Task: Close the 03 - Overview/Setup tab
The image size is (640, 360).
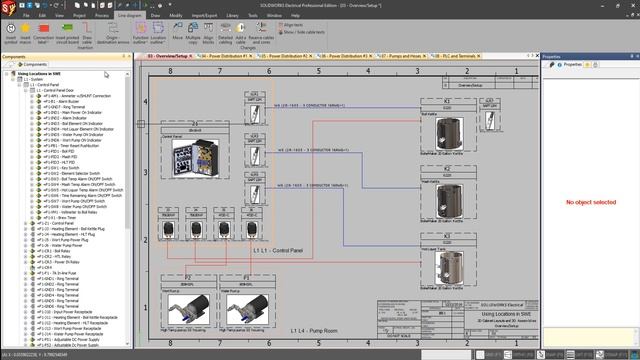Action: 191,56
